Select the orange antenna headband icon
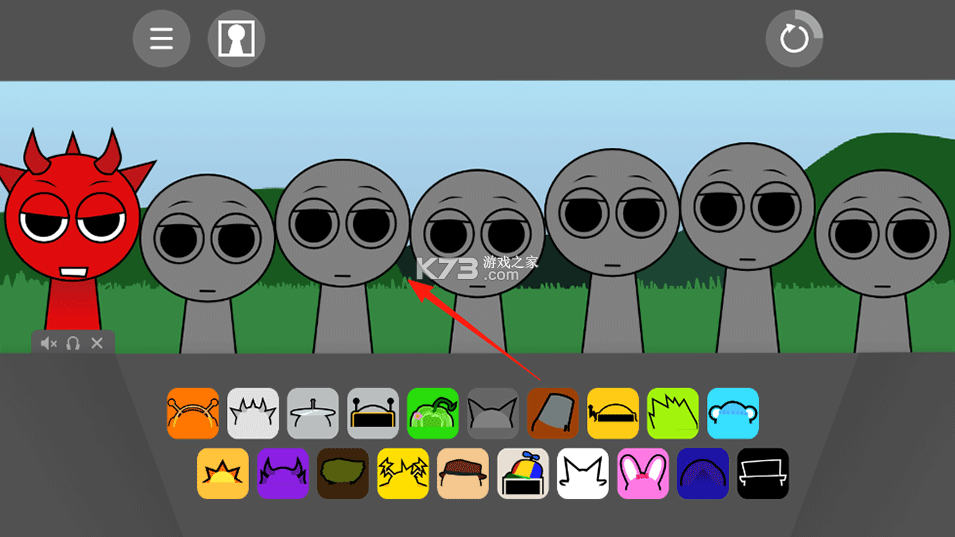 [193, 413]
